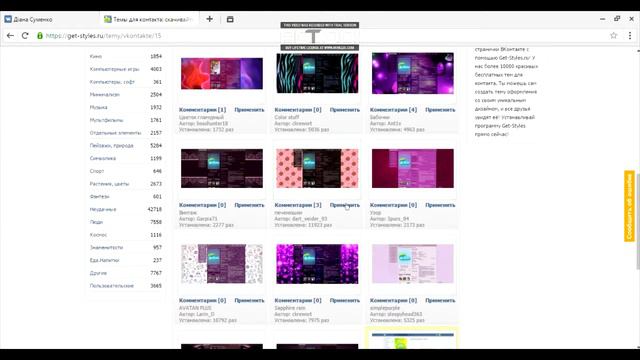This screenshot has width=640, height=360.
Task: Apply the theme by dart_veider_93 via Применить
Action: (345, 205)
